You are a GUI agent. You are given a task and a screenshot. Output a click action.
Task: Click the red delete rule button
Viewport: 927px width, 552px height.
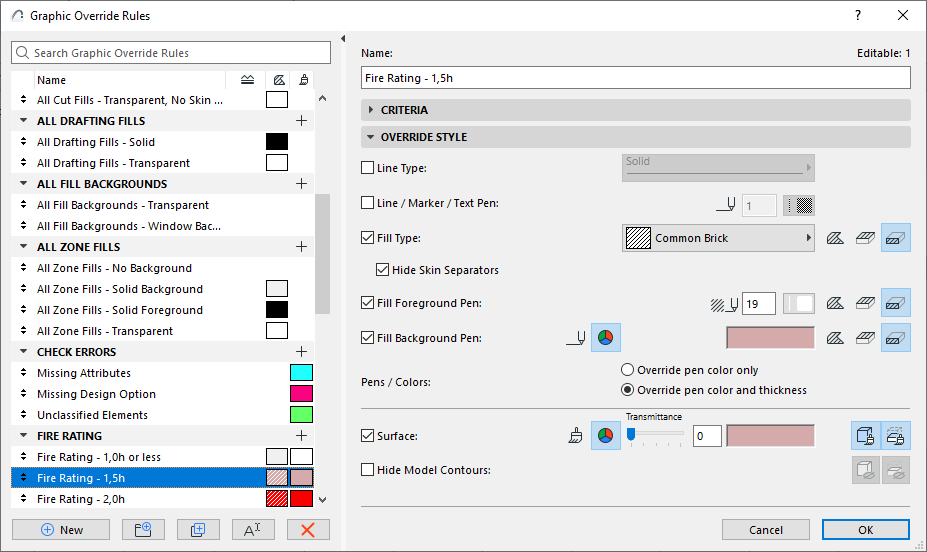click(x=308, y=530)
